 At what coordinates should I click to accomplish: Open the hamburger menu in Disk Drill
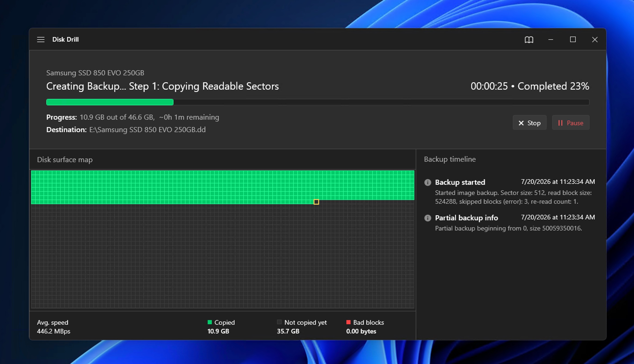(41, 39)
